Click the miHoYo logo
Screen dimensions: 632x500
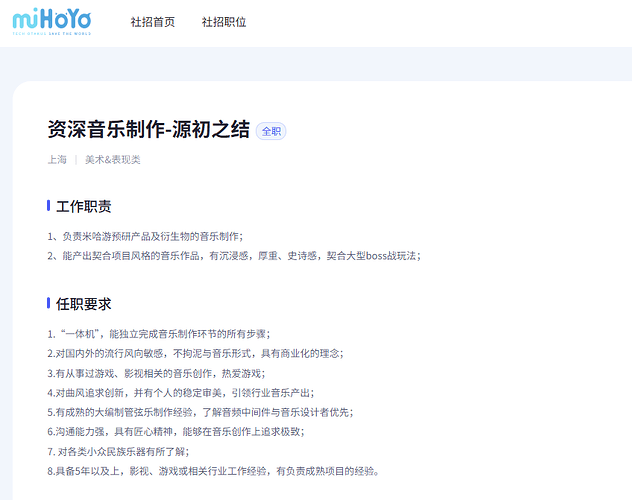(52, 21)
